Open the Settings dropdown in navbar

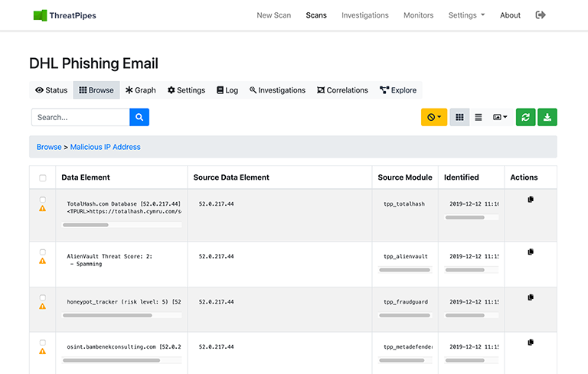(466, 15)
